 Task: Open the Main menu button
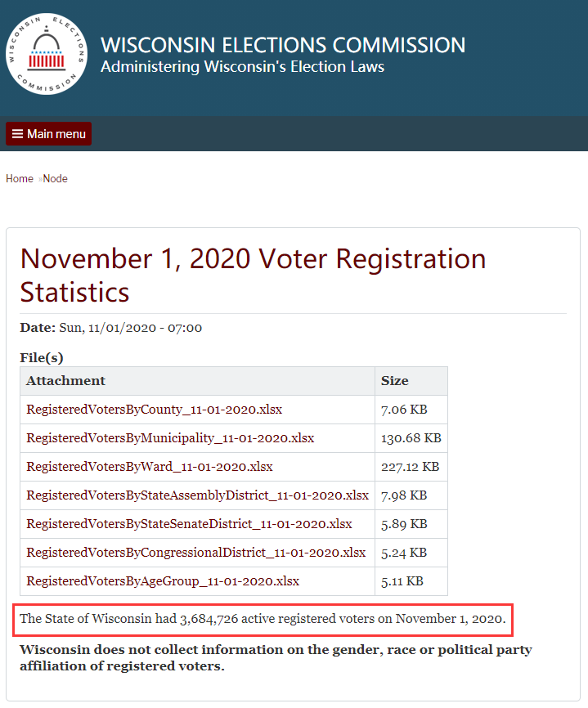49,133
